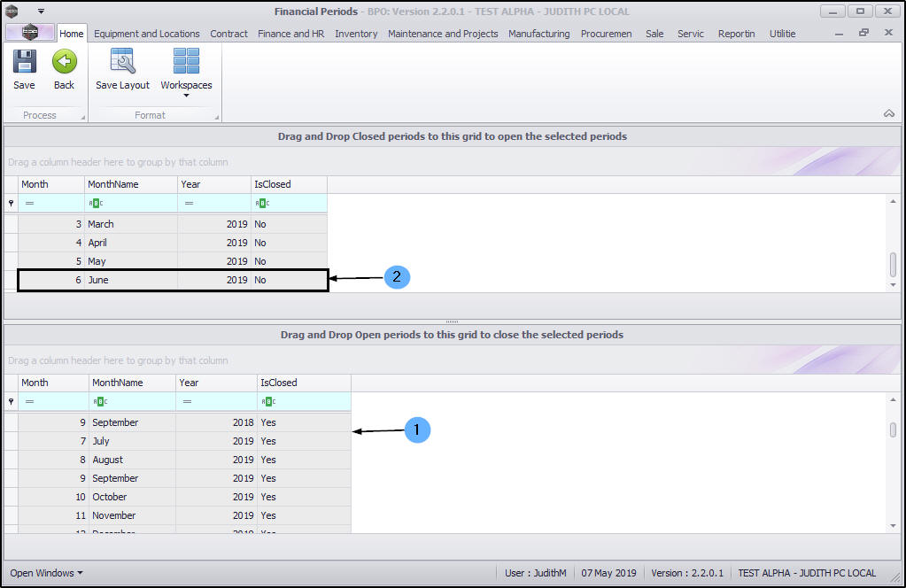Open the Utilities tab
Image resolution: width=906 pixels, height=588 pixels.
tap(782, 34)
